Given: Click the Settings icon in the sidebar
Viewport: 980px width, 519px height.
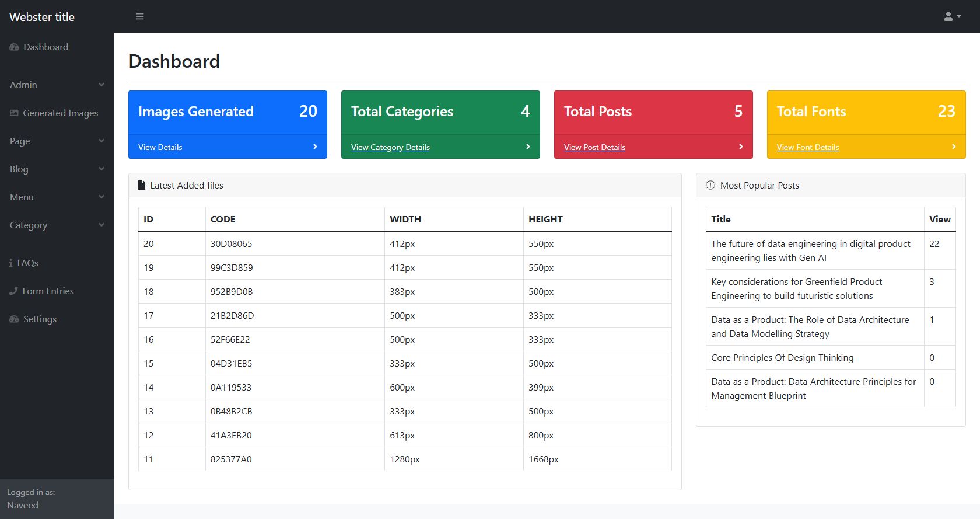Looking at the screenshot, I should 14,319.
